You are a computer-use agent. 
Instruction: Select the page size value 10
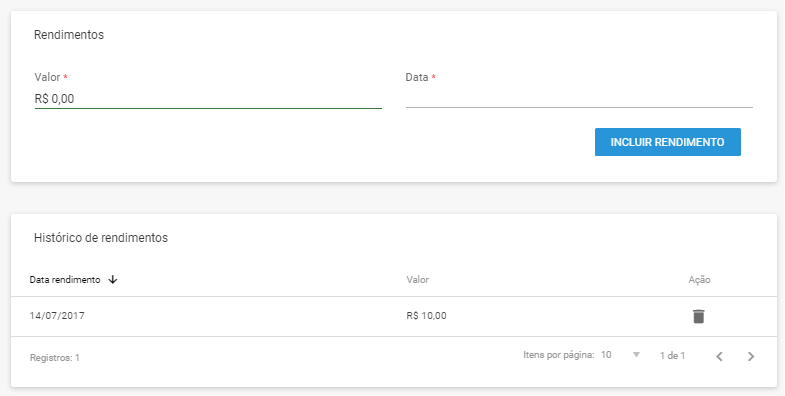(x=606, y=355)
